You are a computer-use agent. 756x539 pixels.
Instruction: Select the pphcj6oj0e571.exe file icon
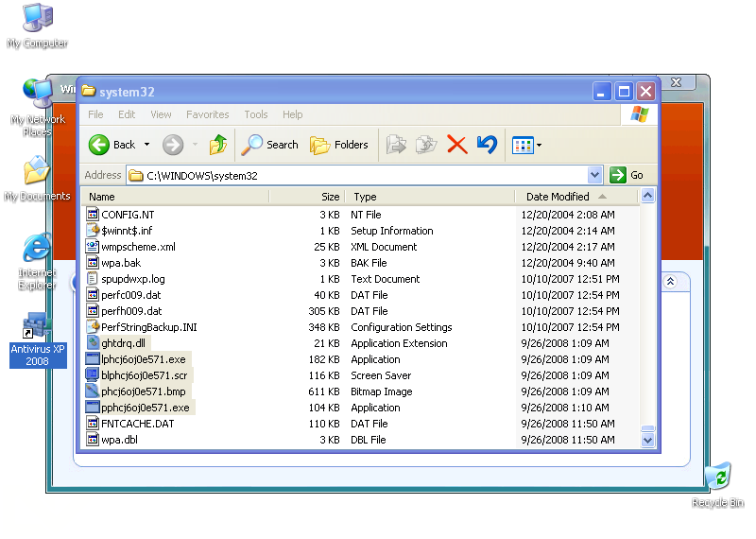93,408
